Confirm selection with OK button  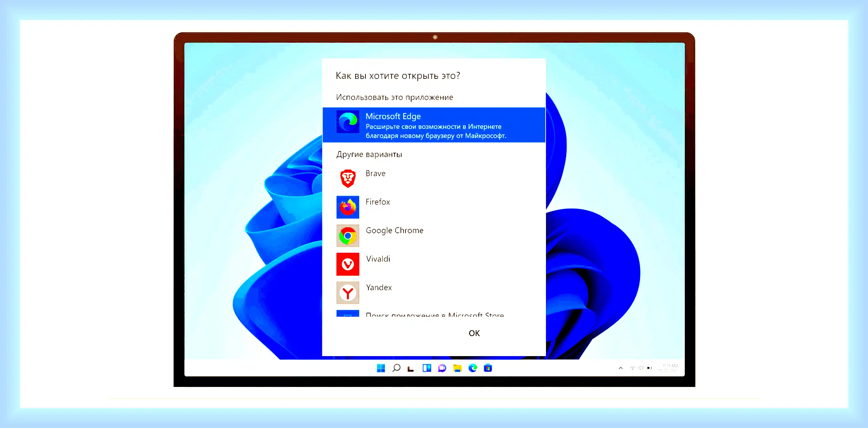click(474, 333)
